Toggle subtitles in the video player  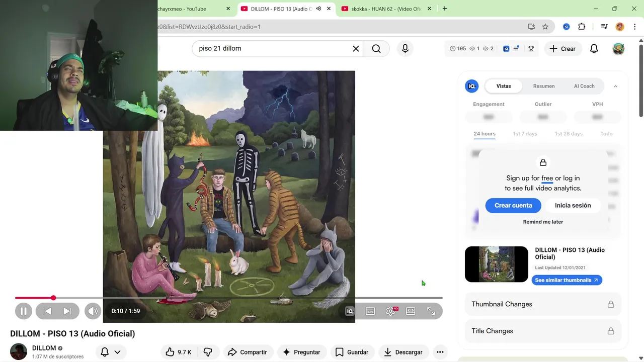point(370,311)
